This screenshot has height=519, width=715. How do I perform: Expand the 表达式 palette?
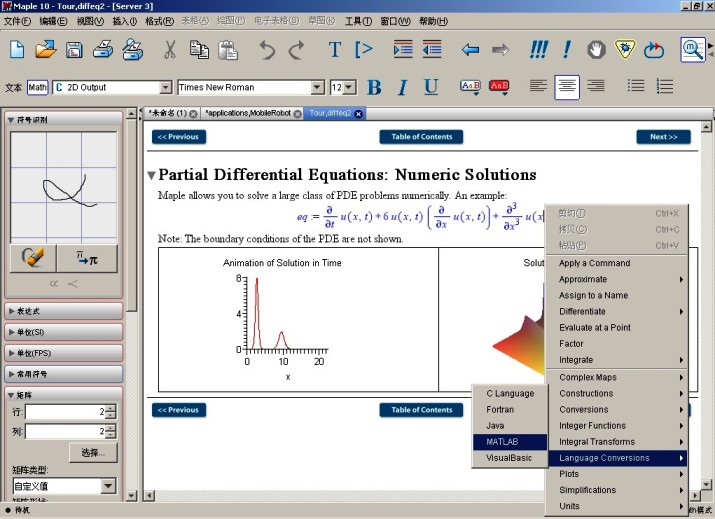(x=63, y=311)
